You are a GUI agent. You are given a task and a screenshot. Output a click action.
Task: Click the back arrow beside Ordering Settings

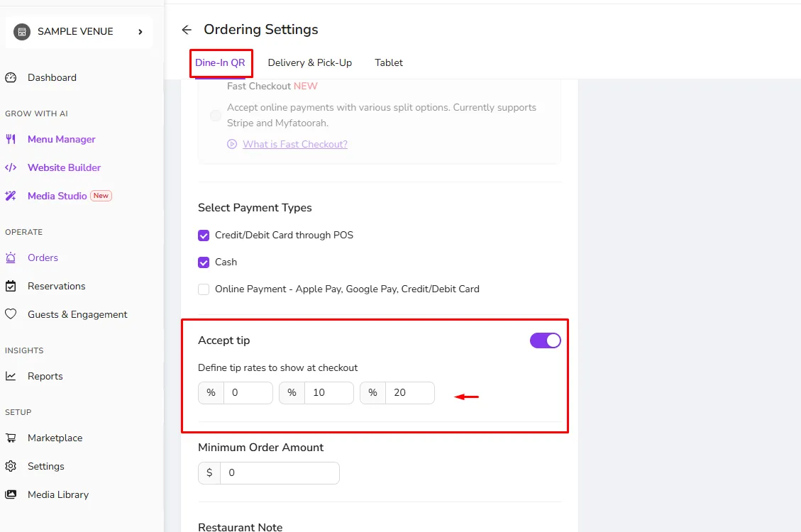point(187,30)
